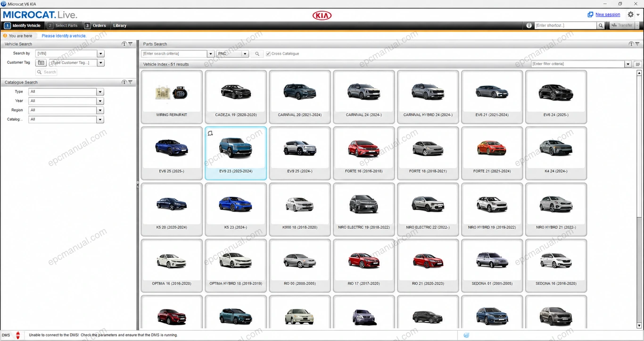Click the Catalogue Search filter funnel icon
This screenshot has width=644, height=341.
pos(130,82)
